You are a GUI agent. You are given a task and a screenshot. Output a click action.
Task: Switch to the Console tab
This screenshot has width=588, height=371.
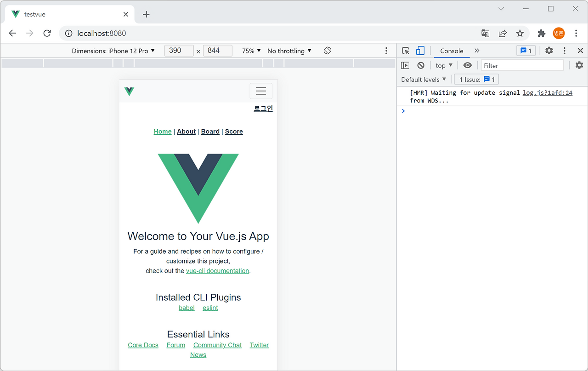(x=452, y=51)
